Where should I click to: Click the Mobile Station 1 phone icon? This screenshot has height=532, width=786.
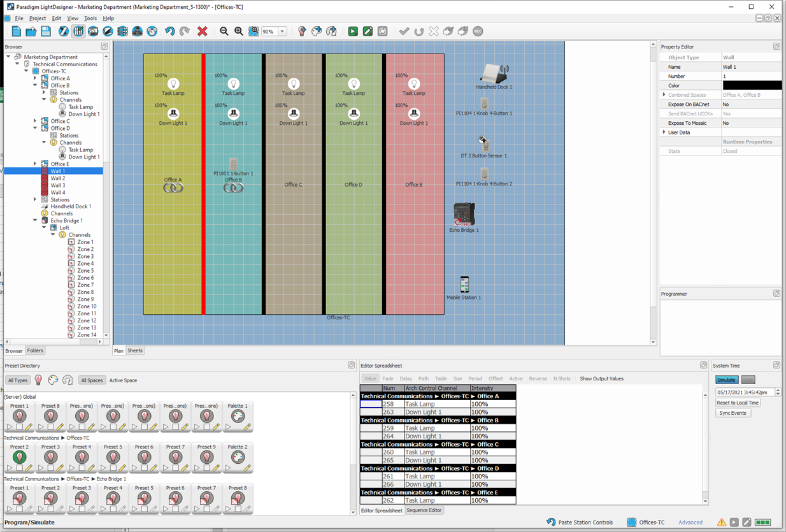point(464,284)
